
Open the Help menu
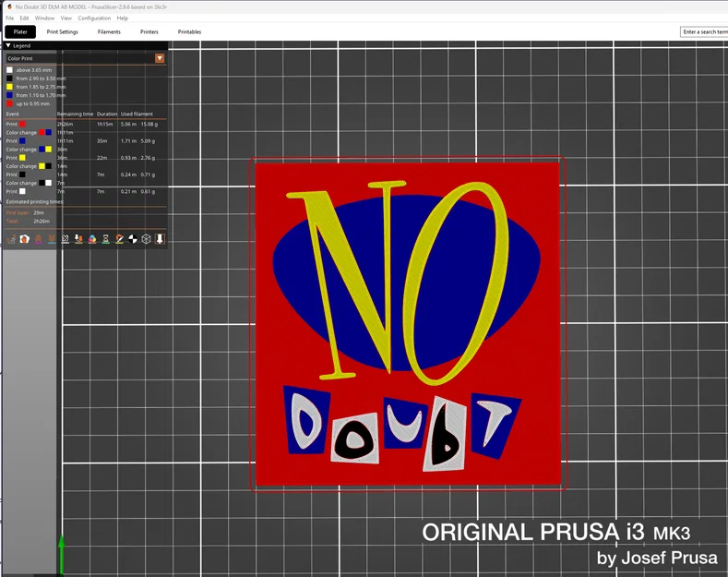(x=122, y=18)
